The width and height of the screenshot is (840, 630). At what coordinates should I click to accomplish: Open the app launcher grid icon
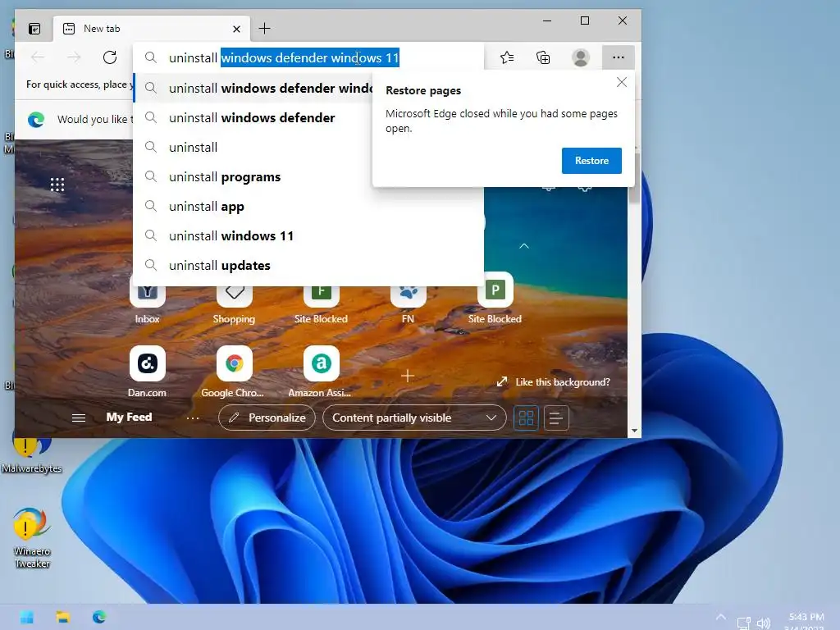(x=57, y=185)
